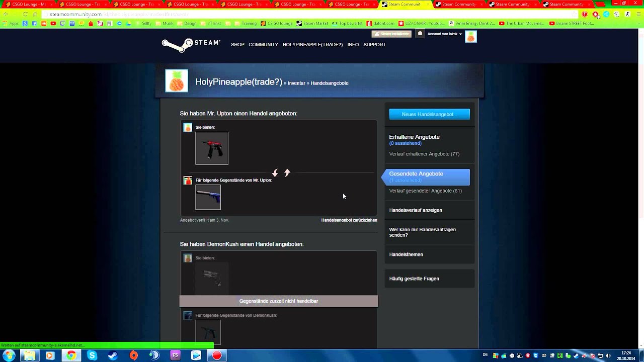
Task: Open the Training bookmarks folder
Action: (x=245, y=24)
